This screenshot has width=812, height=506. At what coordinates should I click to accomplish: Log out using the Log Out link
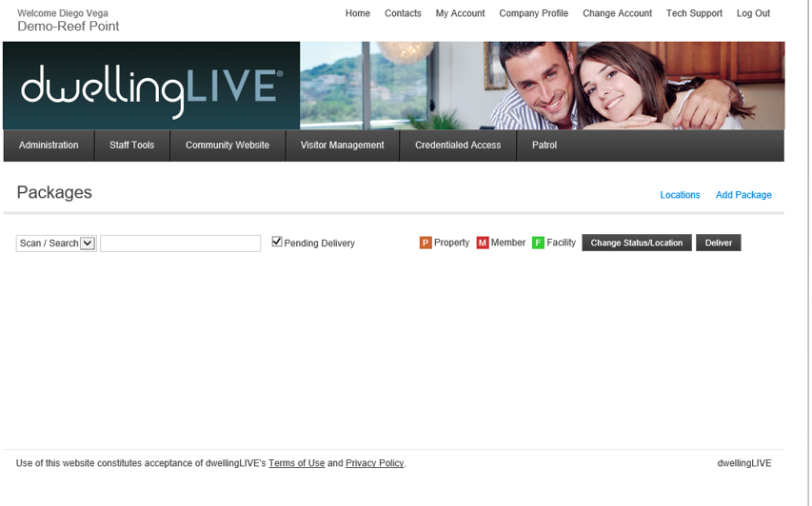[x=753, y=13]
